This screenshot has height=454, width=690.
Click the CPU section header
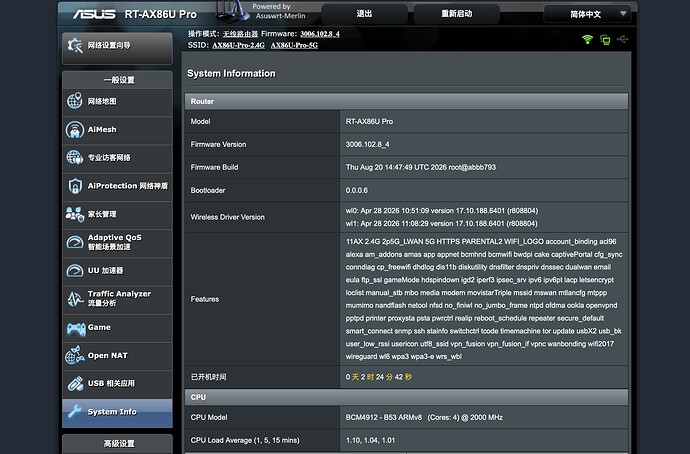406,397
